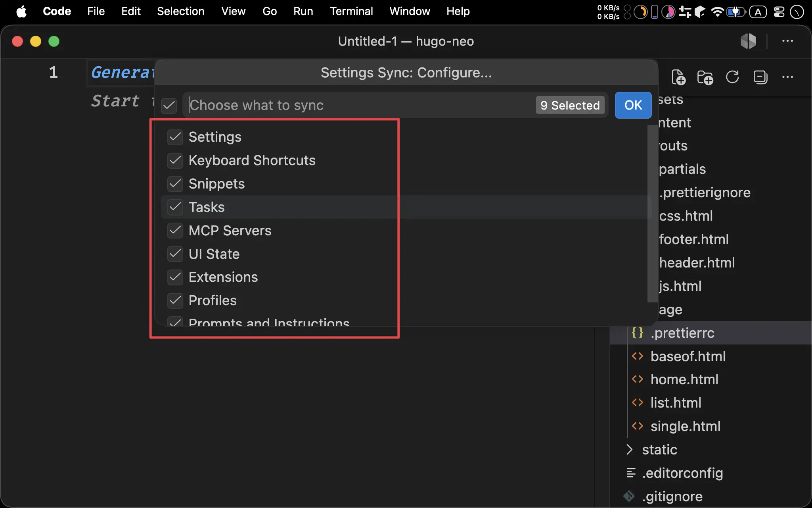The height and width of the screenshot is (508, 812).
Task: Toggle the select-all checkbox beside the sync input
Action: click(169, 105)
